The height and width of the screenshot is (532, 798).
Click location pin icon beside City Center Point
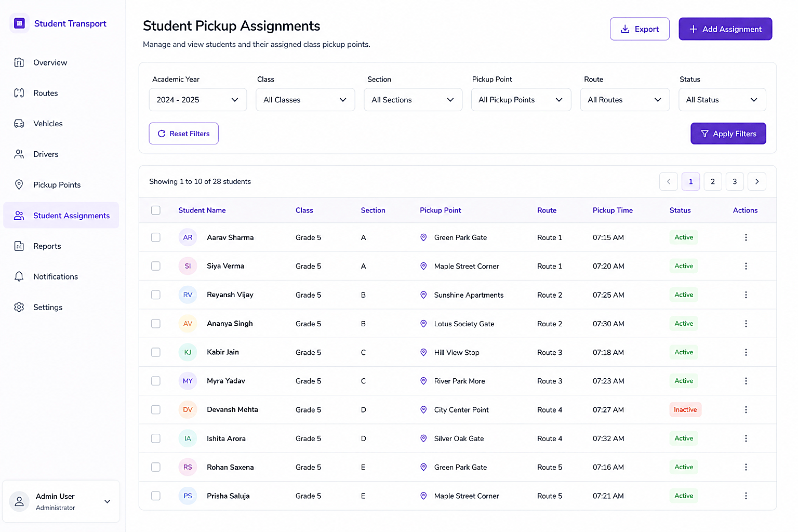click(423, 409)
